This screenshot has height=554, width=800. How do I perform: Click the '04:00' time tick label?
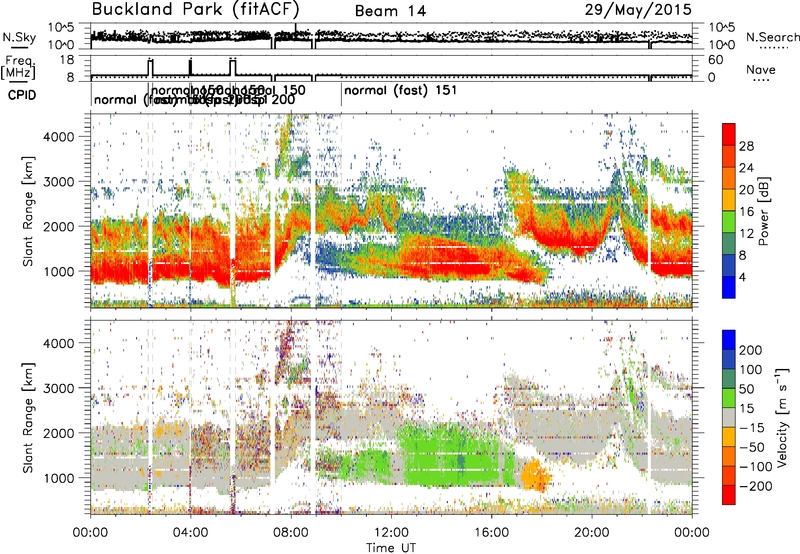coord(190,533)
